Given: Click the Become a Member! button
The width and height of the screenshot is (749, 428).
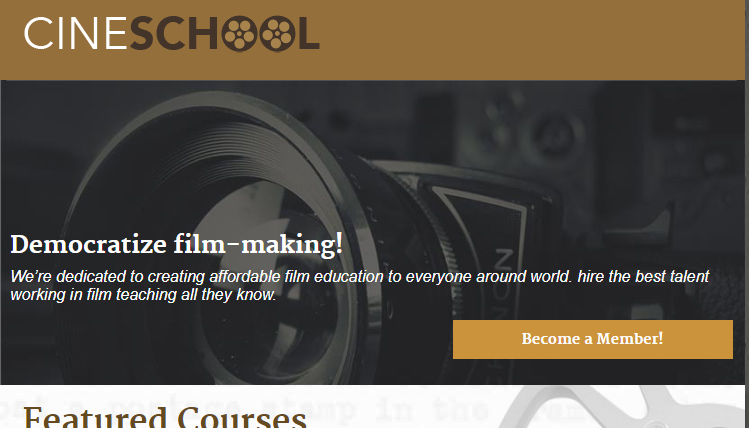Looking at the screenshot, I should point(592,339).
